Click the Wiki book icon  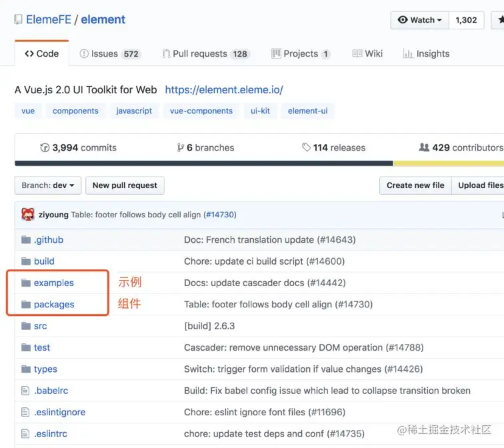click(x=357, y=53)
